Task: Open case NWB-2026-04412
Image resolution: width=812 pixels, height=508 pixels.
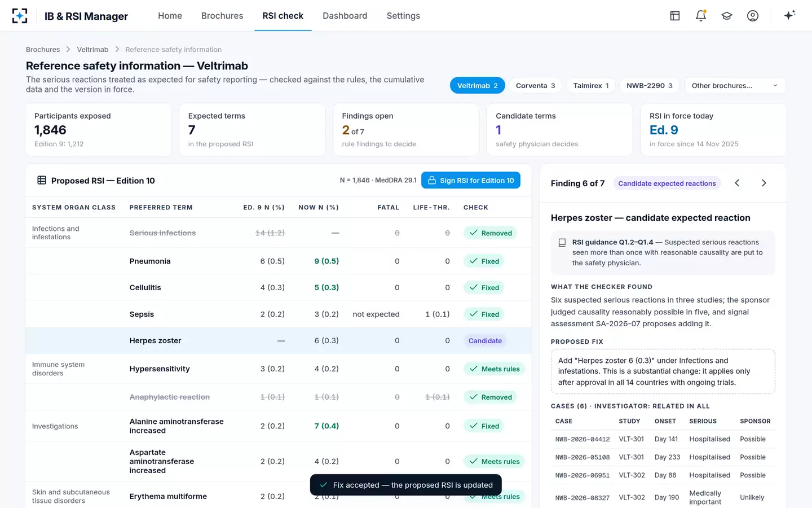Action: tap(582, 439)
